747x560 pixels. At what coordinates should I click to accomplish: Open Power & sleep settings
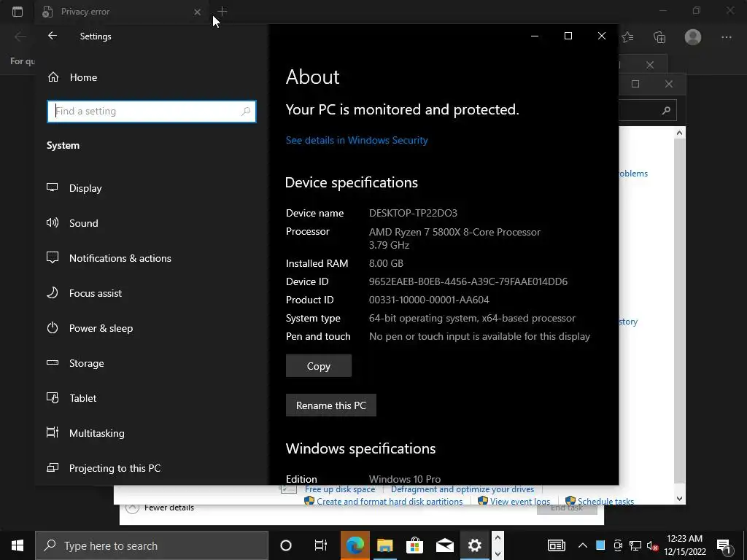tap(90, 328)
